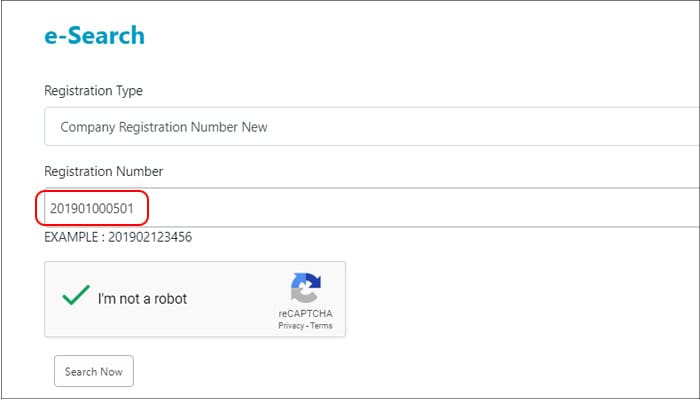Click the "reCAPTCHA" text under the logo
This screenshot has height=400, width=700.
pos(305,314)
